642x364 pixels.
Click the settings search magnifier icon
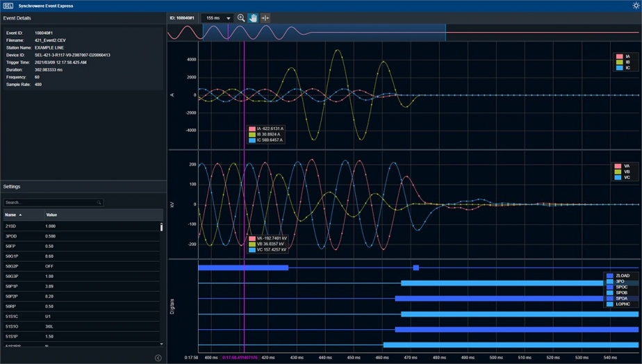tap(99, 203)
